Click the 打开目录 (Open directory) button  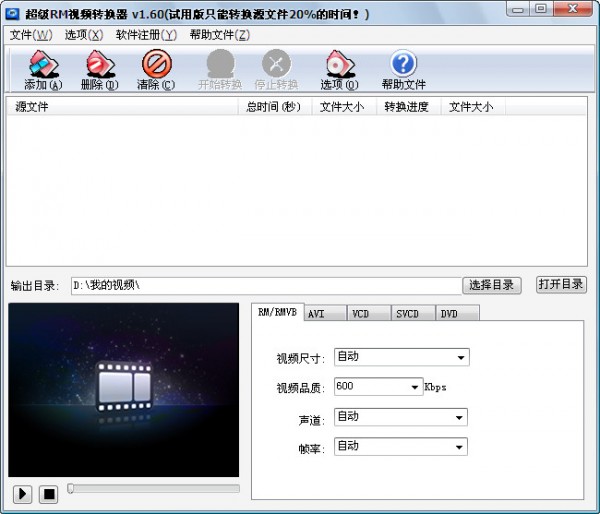(561, 284)
